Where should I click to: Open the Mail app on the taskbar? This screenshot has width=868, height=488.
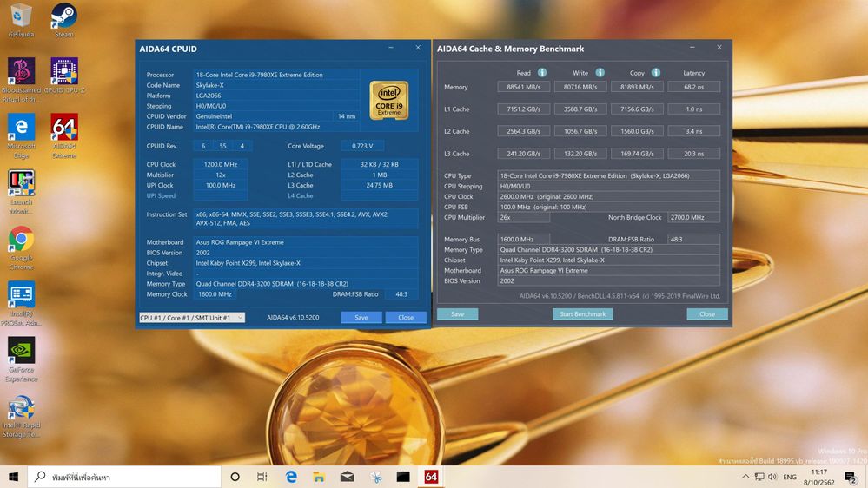click(347, 477)
